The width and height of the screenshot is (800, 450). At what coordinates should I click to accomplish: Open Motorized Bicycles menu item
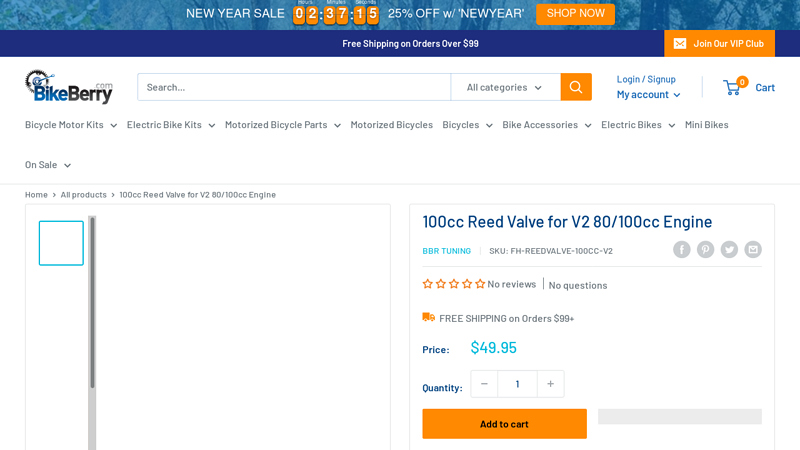coord(391,124)
